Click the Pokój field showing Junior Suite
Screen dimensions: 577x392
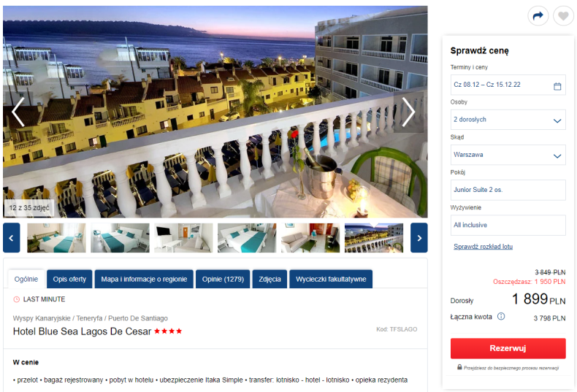click(x=508, y=190)
